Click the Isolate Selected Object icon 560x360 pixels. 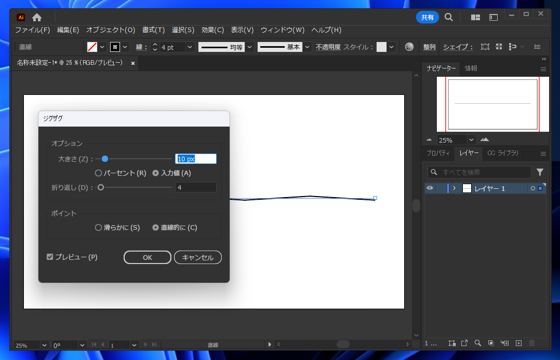click(x=485, y=47)
